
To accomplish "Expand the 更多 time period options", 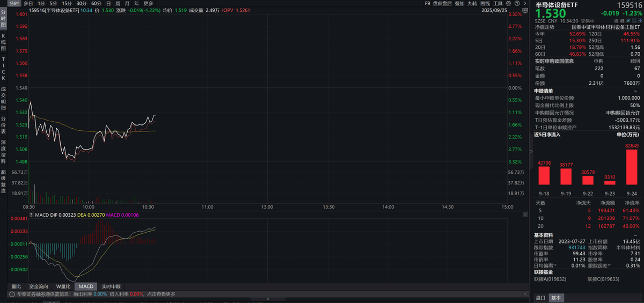I will click(x=148, y=3).
